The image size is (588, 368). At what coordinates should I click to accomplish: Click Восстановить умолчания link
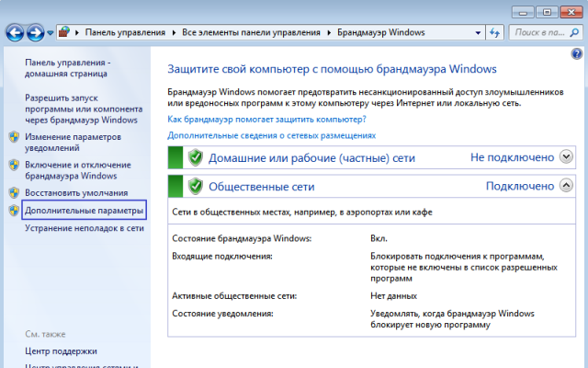(76, 192)
